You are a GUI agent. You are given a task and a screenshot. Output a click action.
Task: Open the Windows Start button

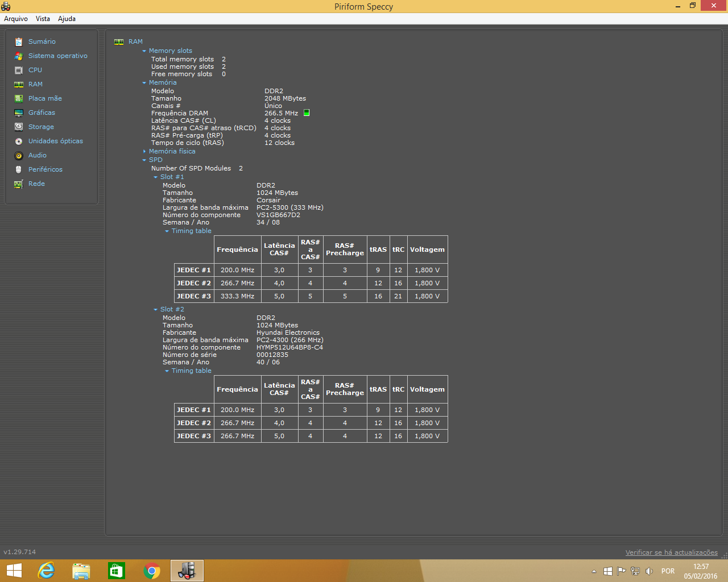(14, 571)
